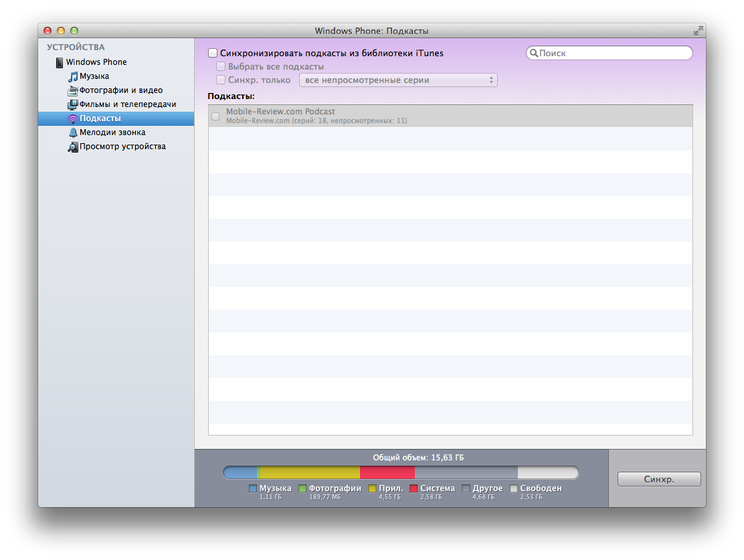744x560 pixels.
Task: Click the blue music segment of storage bar
Action: pyautogui.click(x=240, y=472)
